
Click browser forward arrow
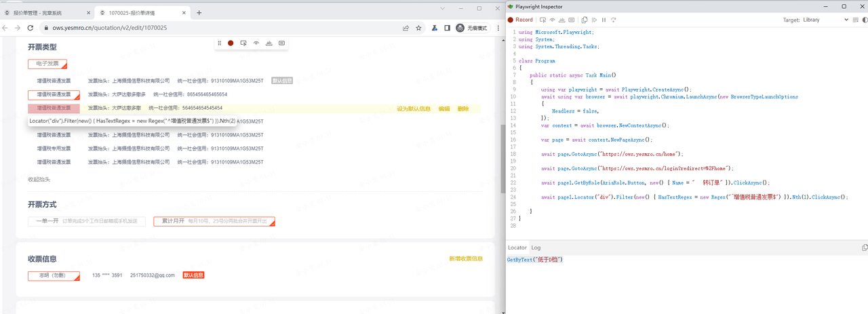[x=18, y=28]
